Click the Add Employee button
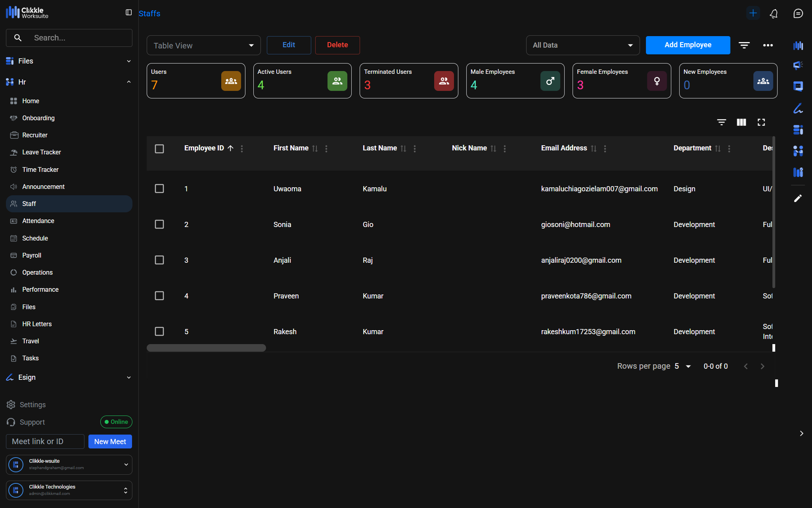Screen dimensions: 812x508 pyautogui.click(x=688, y=45)
